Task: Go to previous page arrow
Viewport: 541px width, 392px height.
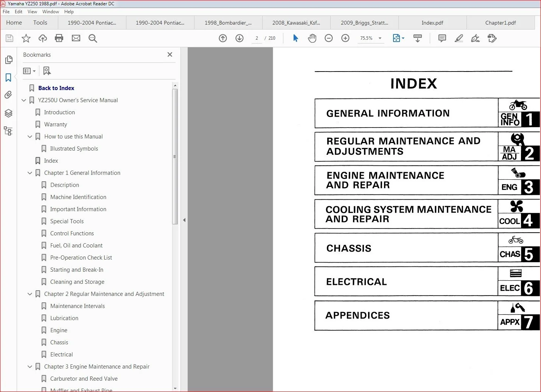Action: 223,38
